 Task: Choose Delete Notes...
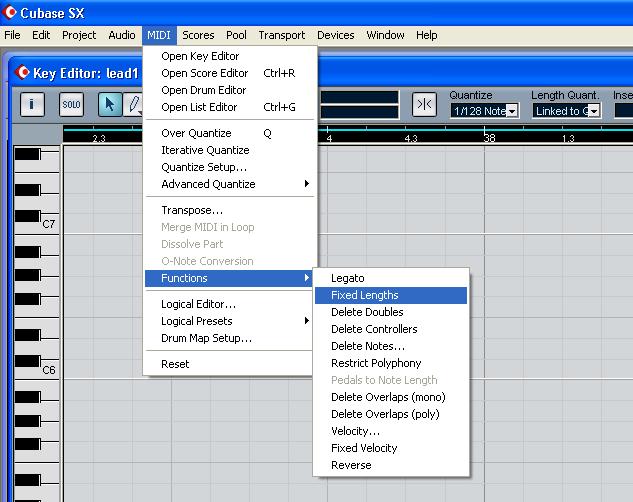coord(391,346)
